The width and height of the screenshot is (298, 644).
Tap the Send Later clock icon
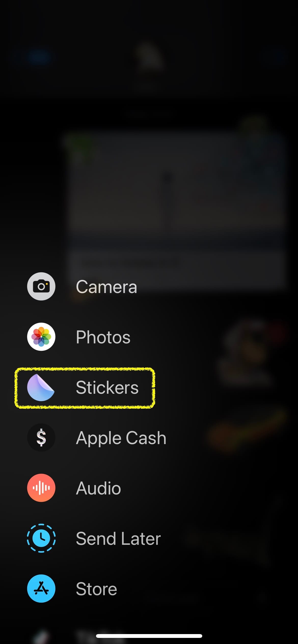[41, 538]
